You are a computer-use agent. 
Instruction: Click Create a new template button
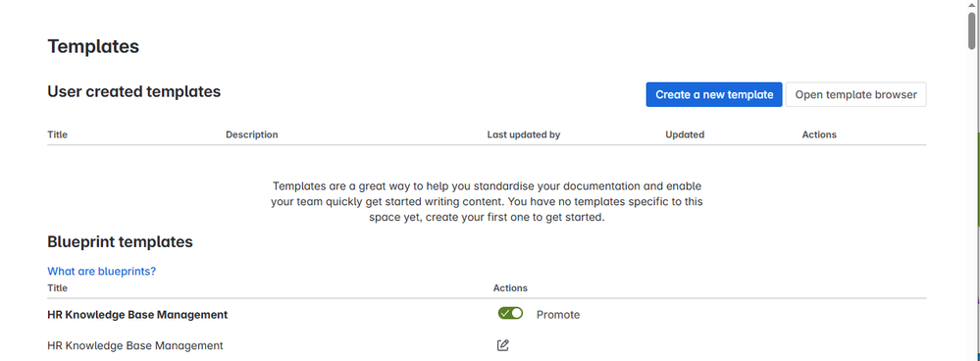[x=714, y=95]
